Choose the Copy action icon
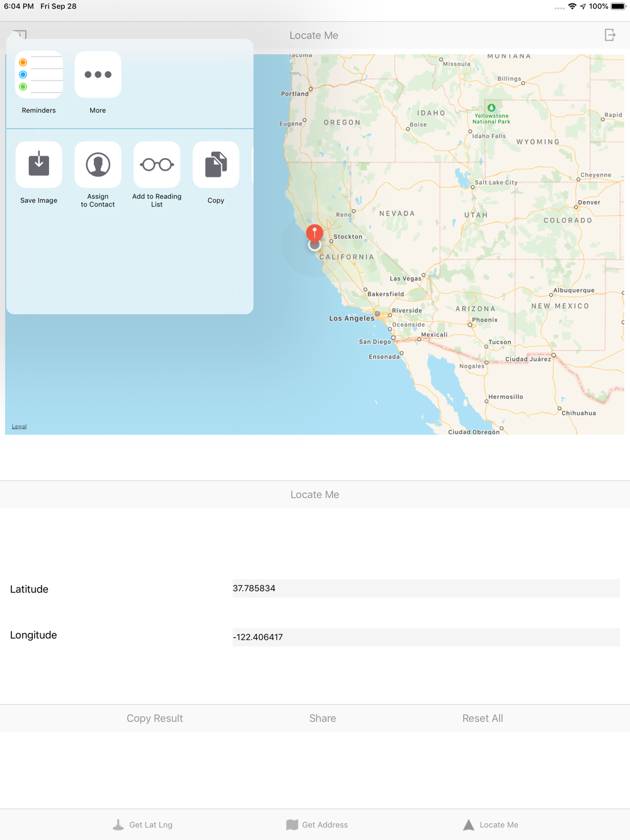This screenshot has height=840, width=630. click(x=216, y=165)
